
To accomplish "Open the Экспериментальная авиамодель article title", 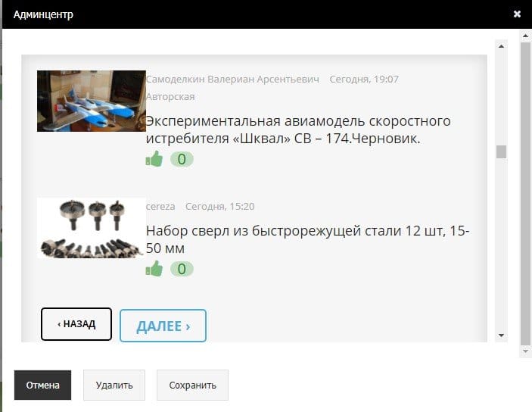I will (298, 130).
